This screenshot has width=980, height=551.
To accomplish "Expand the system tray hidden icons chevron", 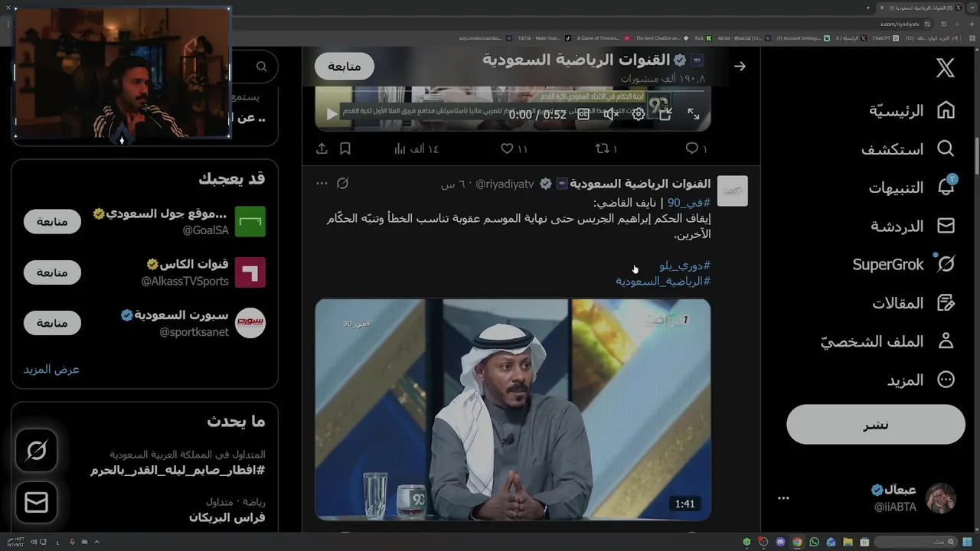I will coord(96,542).
